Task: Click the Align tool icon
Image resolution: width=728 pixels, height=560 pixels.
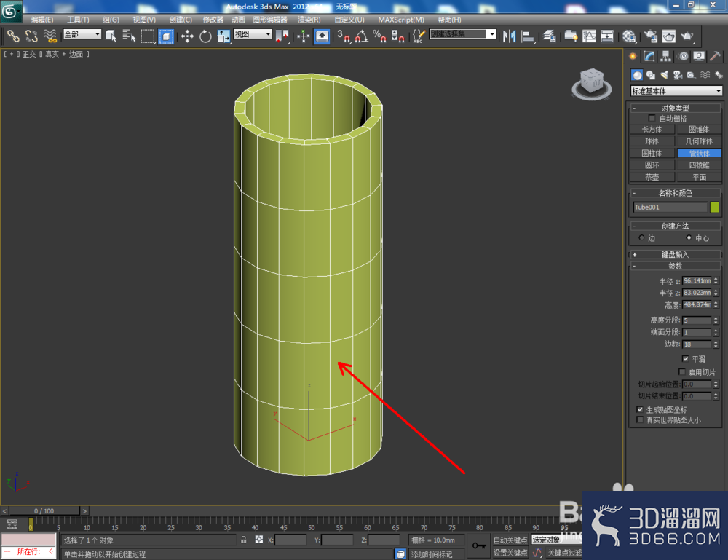Action: pos(527,36)
